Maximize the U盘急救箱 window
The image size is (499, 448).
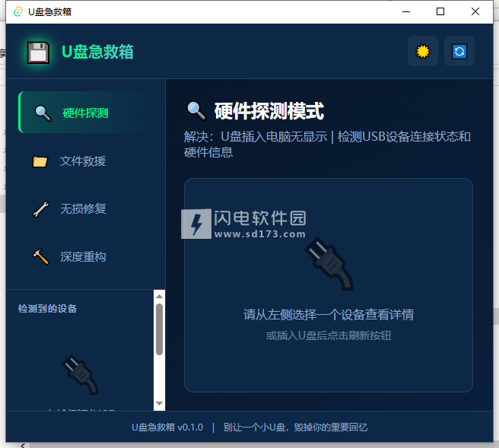(x=440, y=11)
